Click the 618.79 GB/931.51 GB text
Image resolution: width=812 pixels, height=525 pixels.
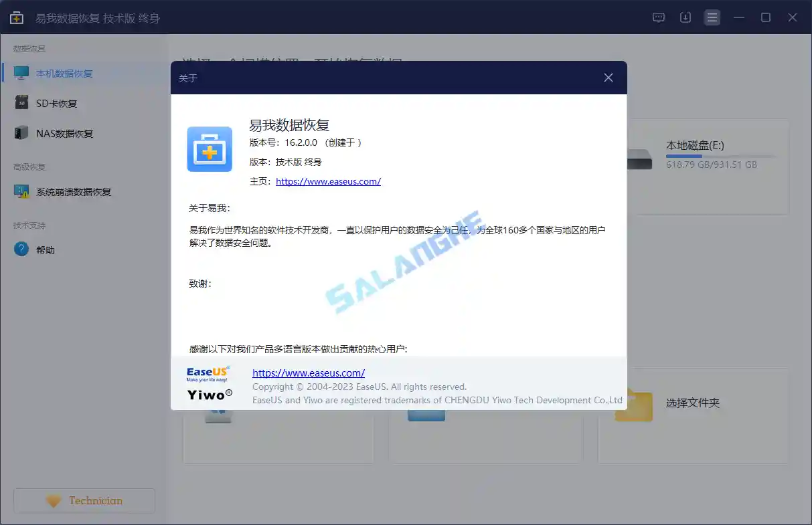[x=712, y=165]
